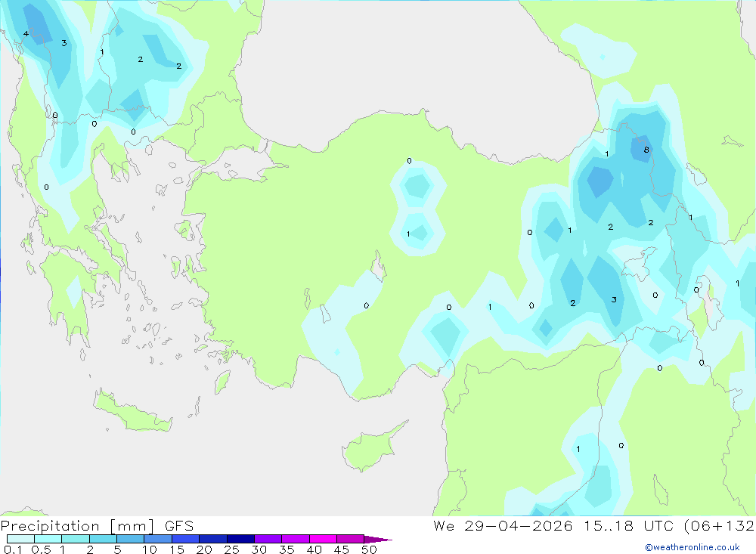756x554 pixels.
Task: Click the 0.5–1 mm legend color swatch
Action: [48, 539]
